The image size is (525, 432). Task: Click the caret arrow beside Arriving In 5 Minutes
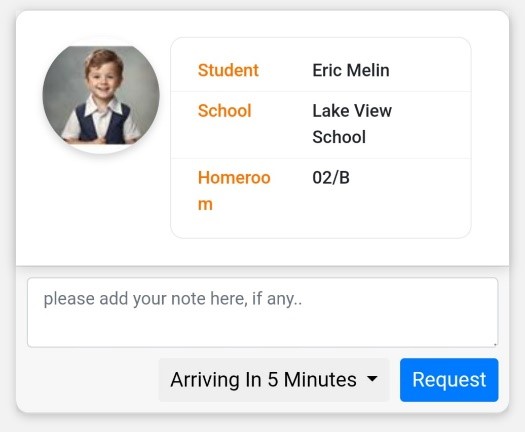pos(372,379)
